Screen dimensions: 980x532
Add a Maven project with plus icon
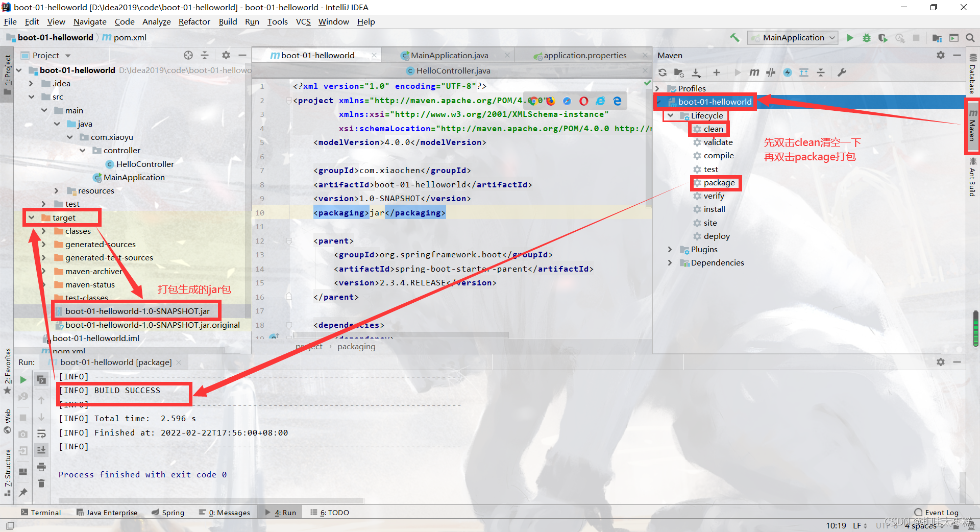pos(717,72)
